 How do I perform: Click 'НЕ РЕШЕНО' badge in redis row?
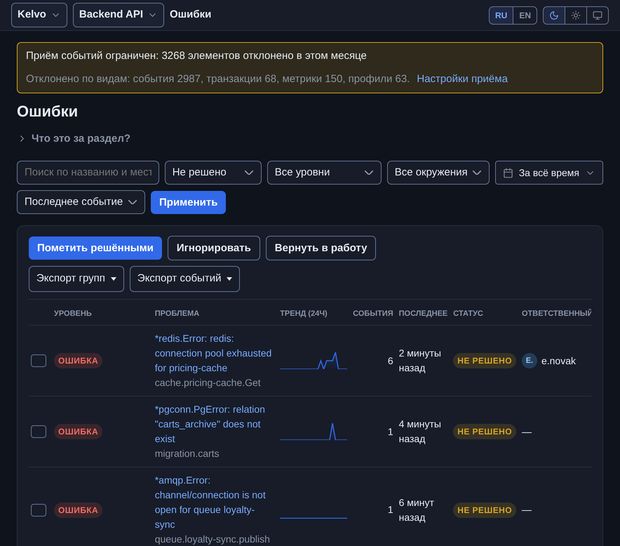[x=484, y=361]
